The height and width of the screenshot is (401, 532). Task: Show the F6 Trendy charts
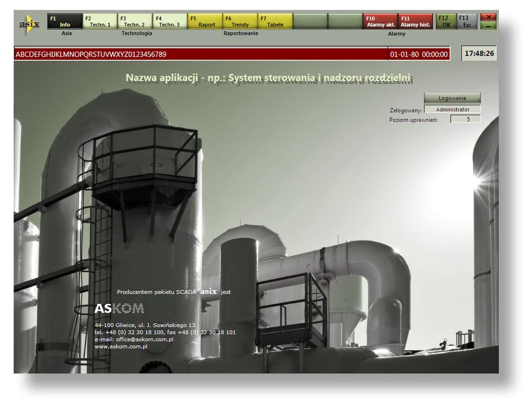pos(240,21)
